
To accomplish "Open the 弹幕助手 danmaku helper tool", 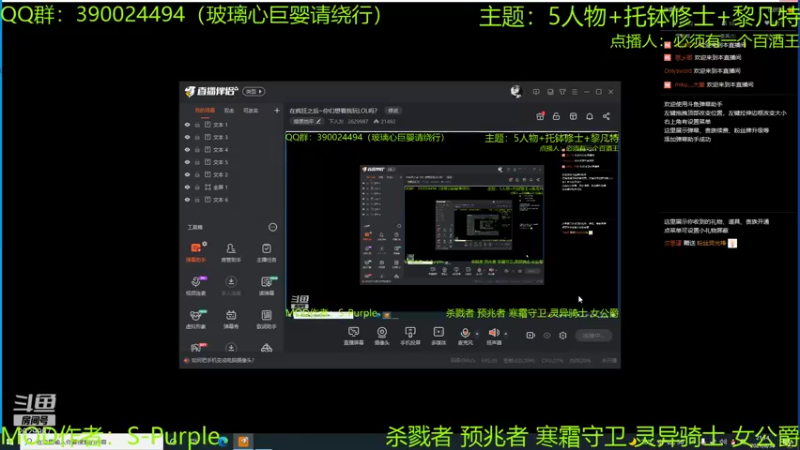I will click(x=196, y=253).
